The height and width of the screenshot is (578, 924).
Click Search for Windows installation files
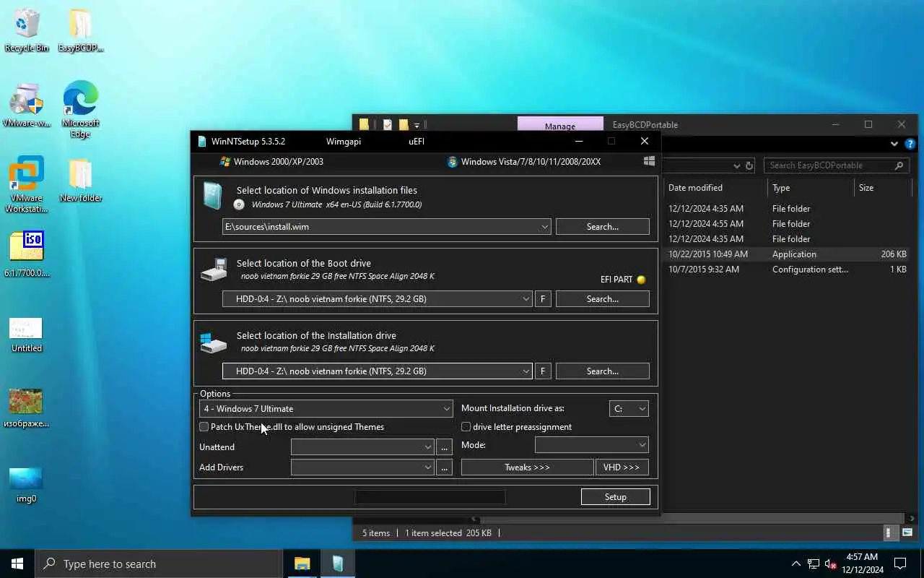(603, 227)
